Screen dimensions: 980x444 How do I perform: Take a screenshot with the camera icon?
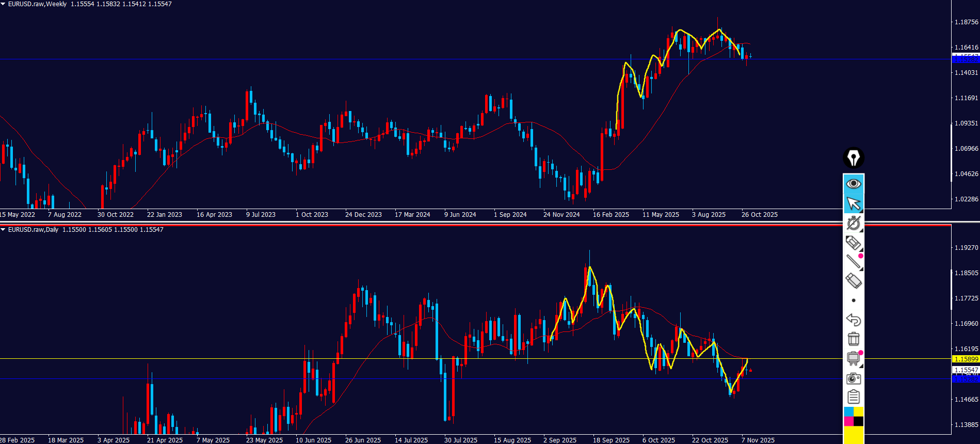point(854,378)
